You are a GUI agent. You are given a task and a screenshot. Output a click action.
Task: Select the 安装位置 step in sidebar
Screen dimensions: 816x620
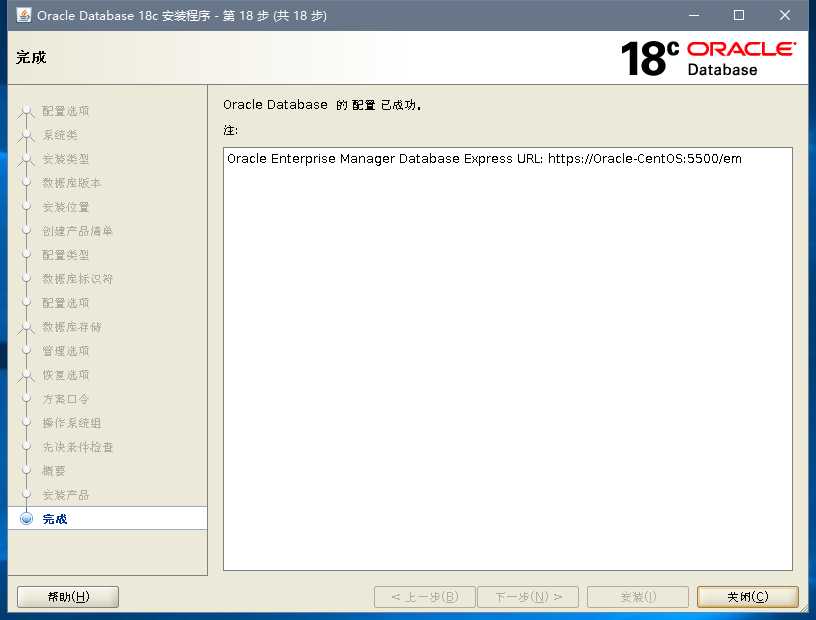[66, 207]
